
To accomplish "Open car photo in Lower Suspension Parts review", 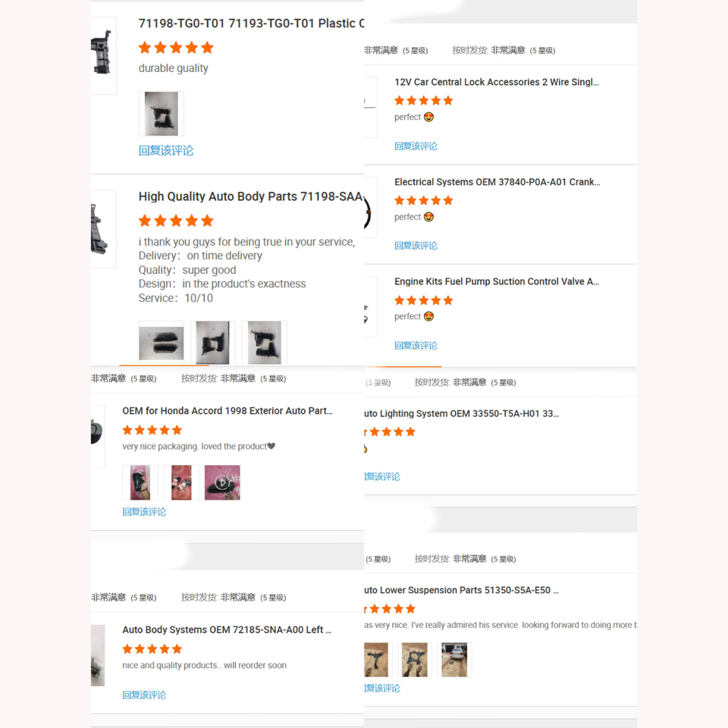I will 454,660.
